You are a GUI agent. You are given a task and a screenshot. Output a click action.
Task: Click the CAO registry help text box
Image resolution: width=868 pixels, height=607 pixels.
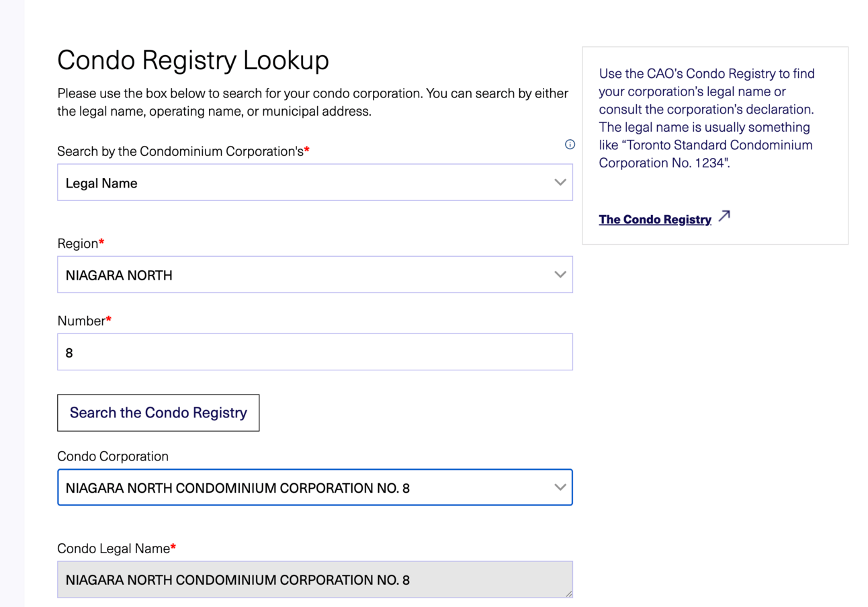point(715,145)
